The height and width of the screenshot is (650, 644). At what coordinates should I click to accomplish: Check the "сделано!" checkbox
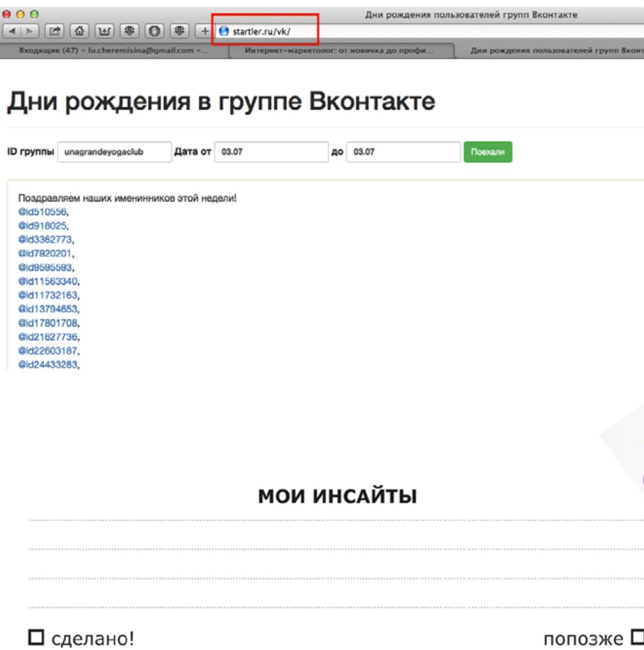click(x=36, y=637)
